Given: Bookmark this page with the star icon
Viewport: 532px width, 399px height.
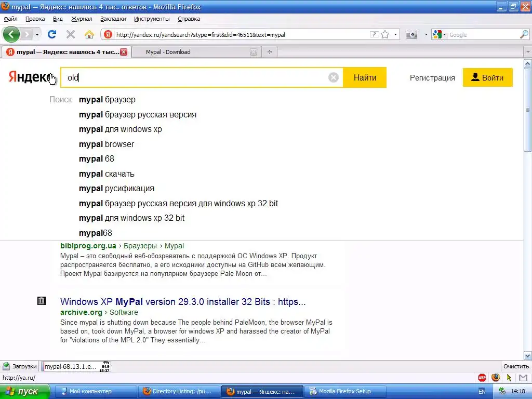Looking at the screenshot, I should coord(385,34).
